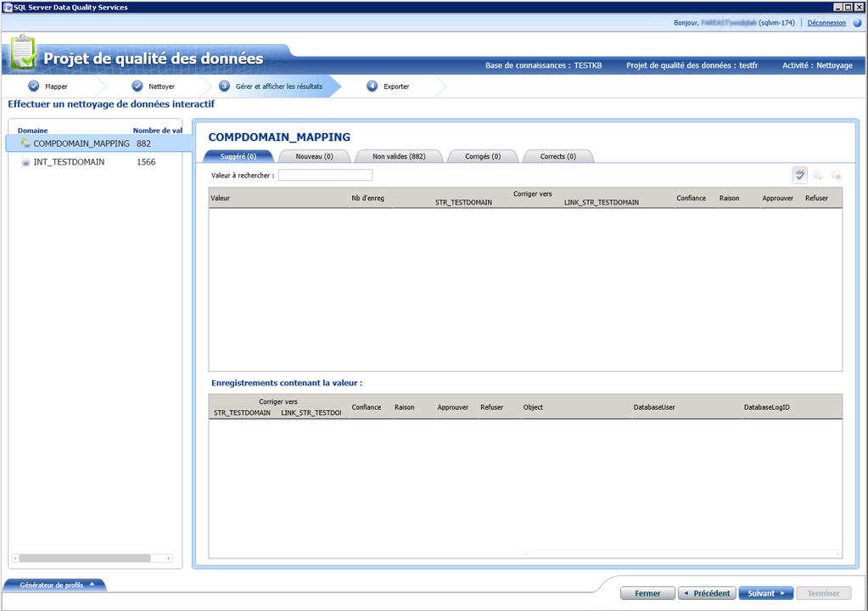This screenshot has width=868, height=611.
Task: Click the COMPDOMAIN_MAPPING domain icon
Action: coord(25,144)
